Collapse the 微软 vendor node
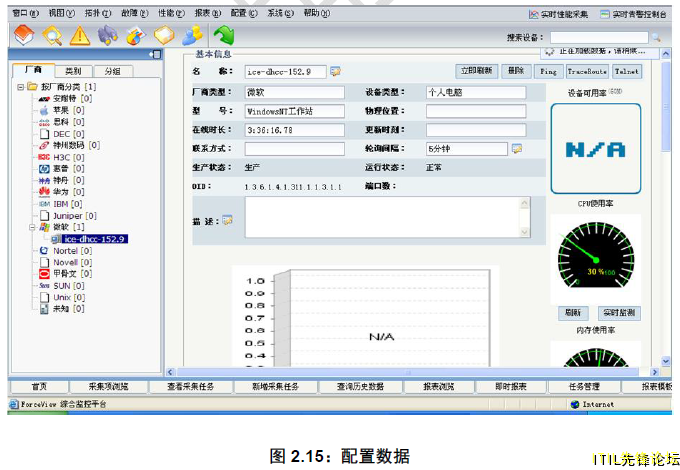680x470 pixels. click(x=32, y=227)
